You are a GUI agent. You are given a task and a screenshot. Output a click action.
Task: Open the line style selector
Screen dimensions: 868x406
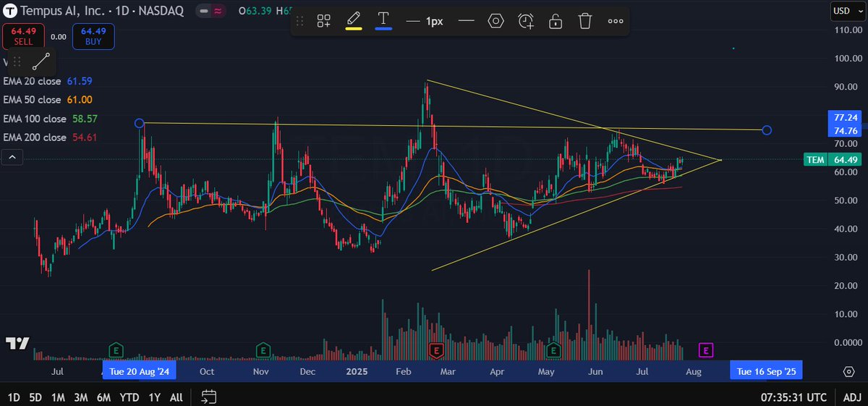466,21
